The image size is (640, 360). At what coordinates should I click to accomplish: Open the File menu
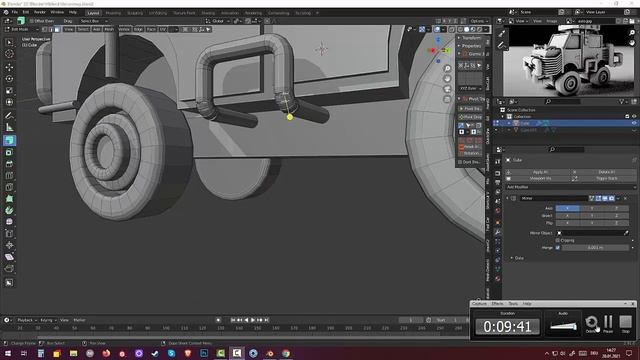pyautogui.click(x=15, y=12)
